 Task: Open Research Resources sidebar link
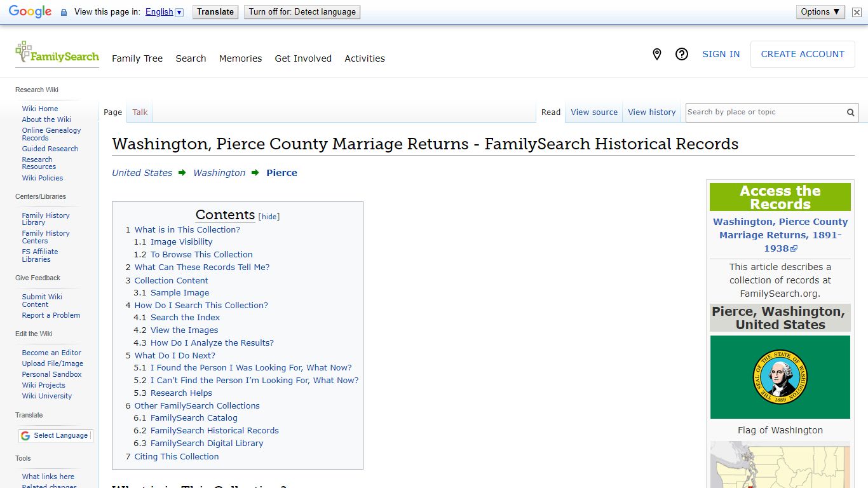click(39, 163)
